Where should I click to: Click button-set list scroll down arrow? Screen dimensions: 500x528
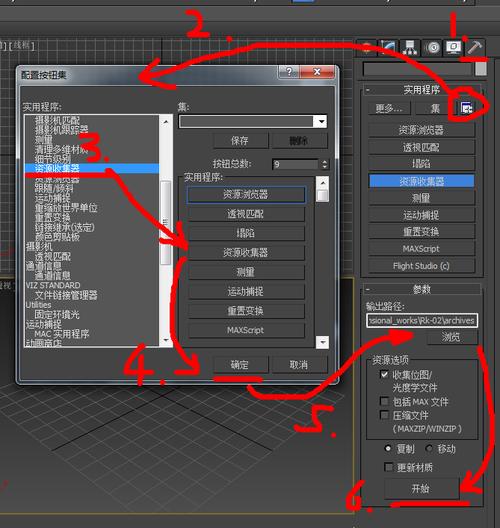pyautogui.click(x=323, y=342)
